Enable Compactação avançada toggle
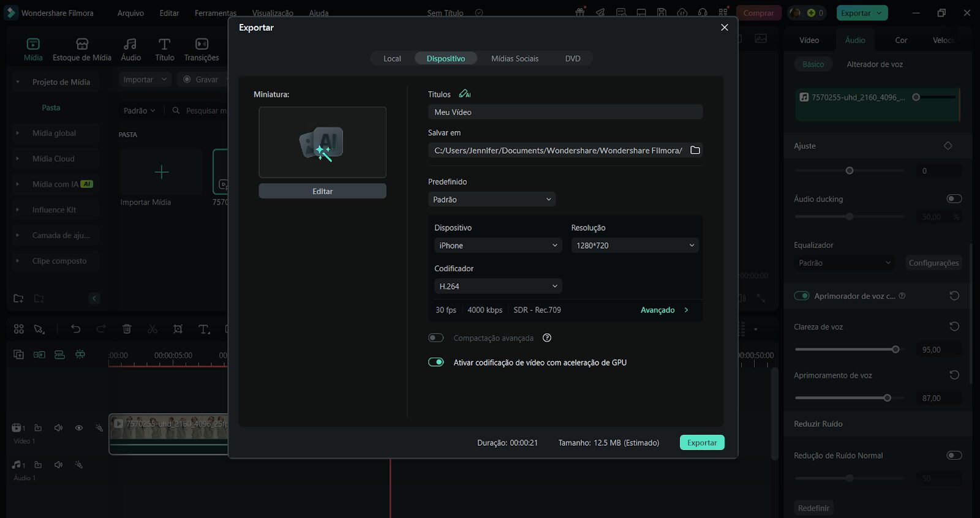 [x=436, y=338]
